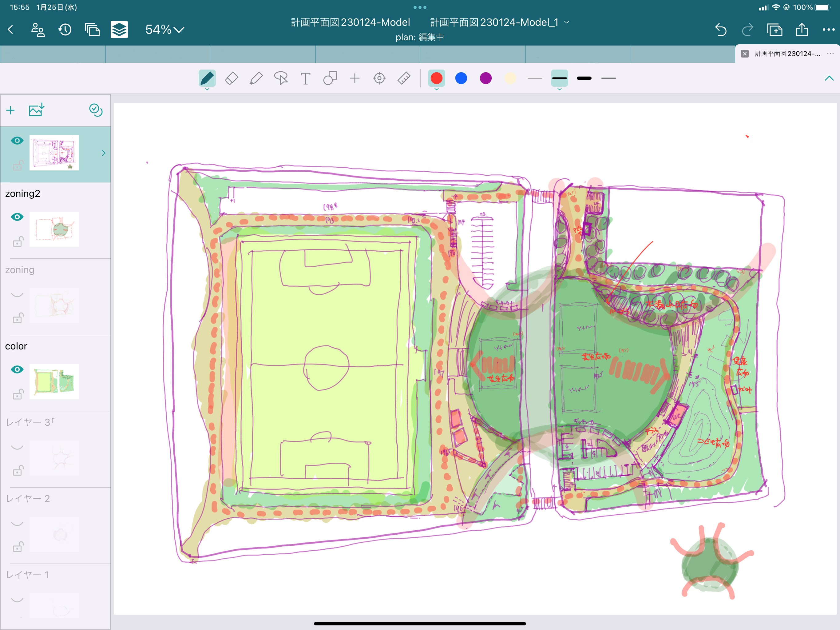Open the 計画平面図230124-Model_1 tab menu

click(567, 22)
